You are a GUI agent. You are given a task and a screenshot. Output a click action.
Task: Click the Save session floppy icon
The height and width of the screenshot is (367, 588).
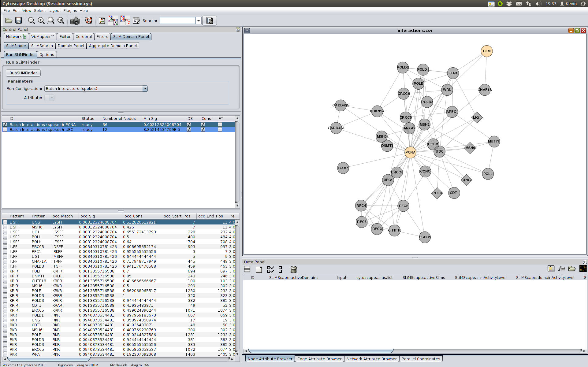click(19, 20)
